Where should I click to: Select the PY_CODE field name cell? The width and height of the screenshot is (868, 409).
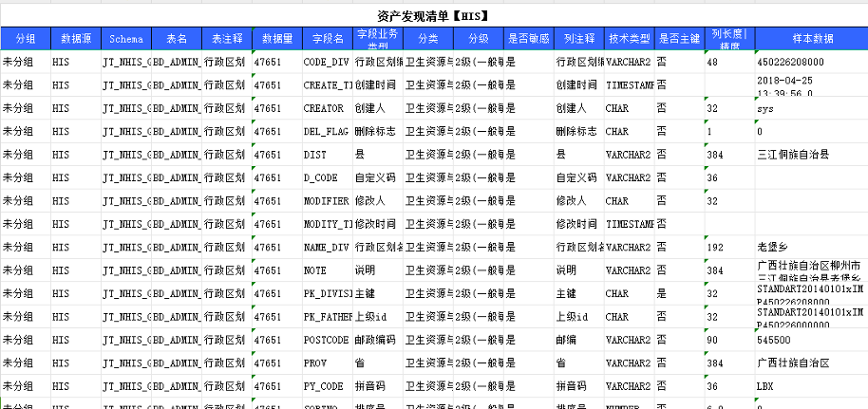pos(327,386)
